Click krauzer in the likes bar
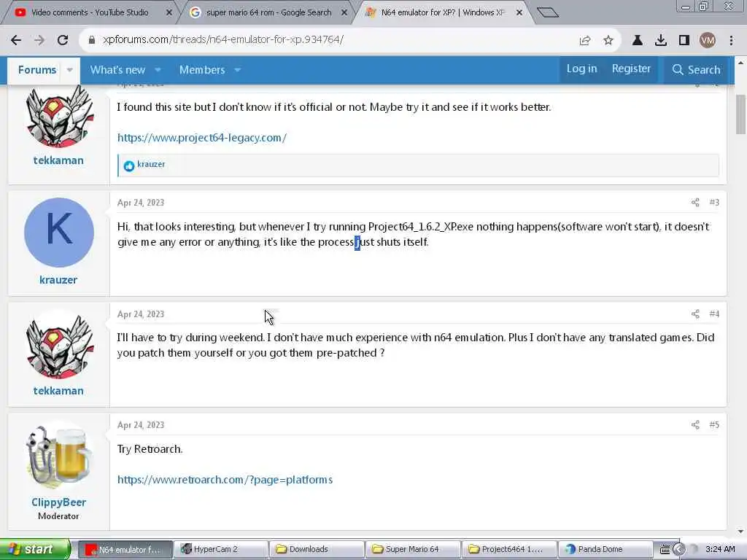This screenshot has width=747, height=560. click(x=151, y=164)
